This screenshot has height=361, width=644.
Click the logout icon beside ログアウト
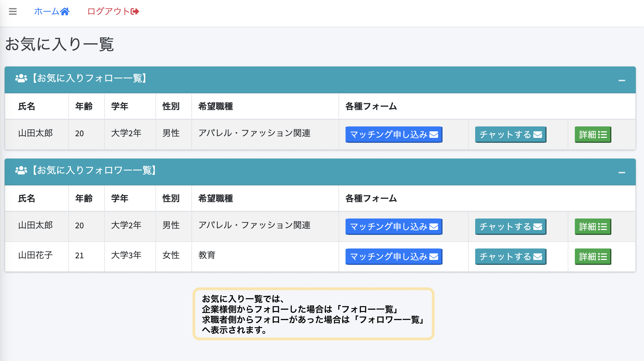click(134, 11)
